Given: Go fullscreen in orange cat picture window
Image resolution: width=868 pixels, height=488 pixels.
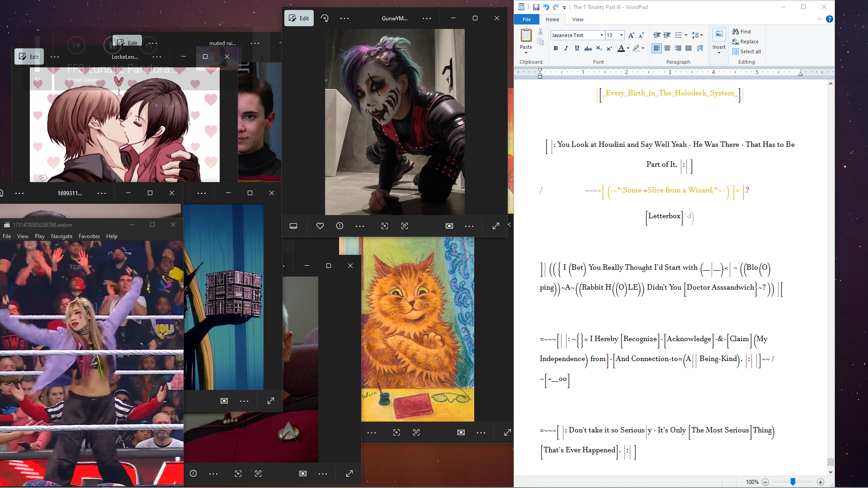Looking at the screenshot, I should (x=508, y=432).
